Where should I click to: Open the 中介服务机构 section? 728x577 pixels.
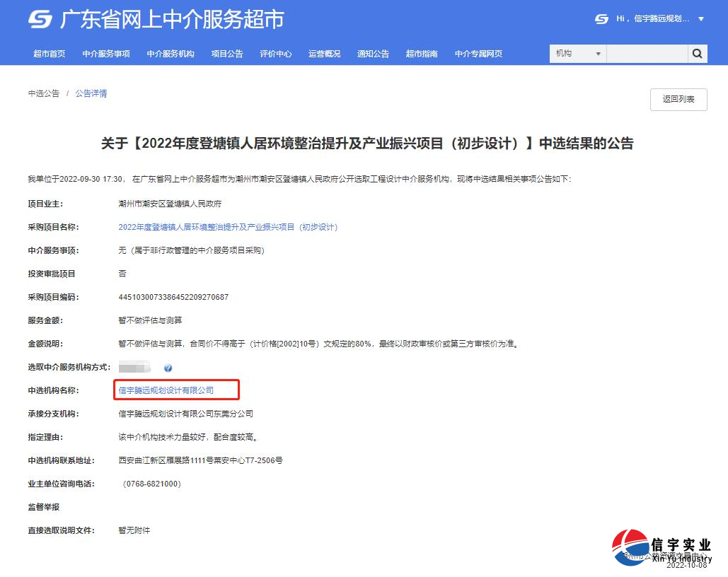click(x=170, y=53)
